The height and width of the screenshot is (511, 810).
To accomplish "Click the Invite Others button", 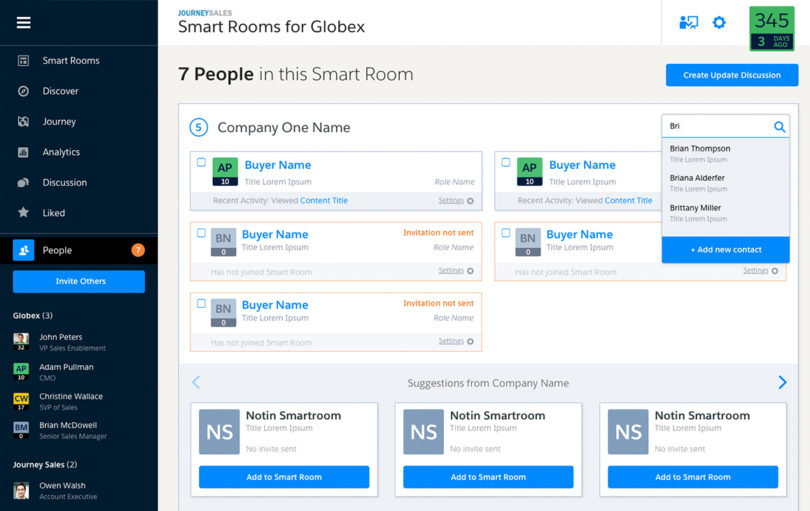I will click(x=79, y=282).
